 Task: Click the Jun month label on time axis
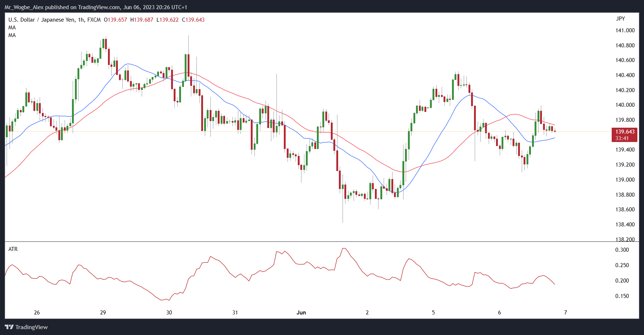coord(301,313)
